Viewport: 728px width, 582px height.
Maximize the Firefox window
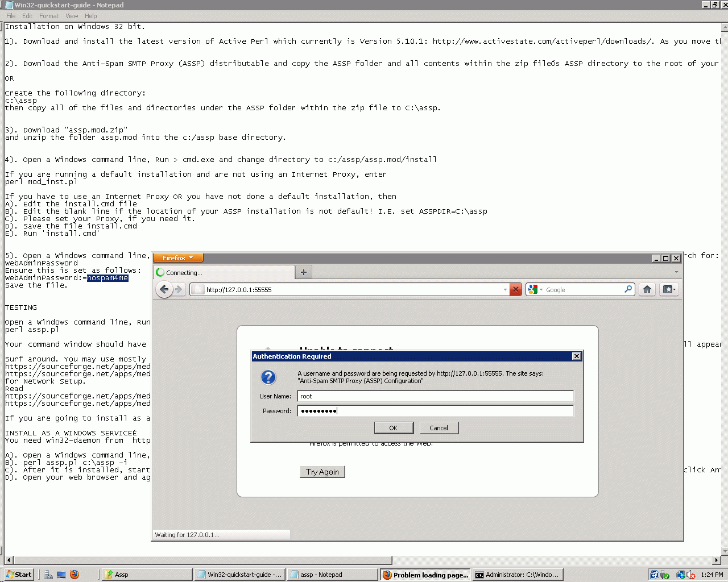(x=666, y=258)
